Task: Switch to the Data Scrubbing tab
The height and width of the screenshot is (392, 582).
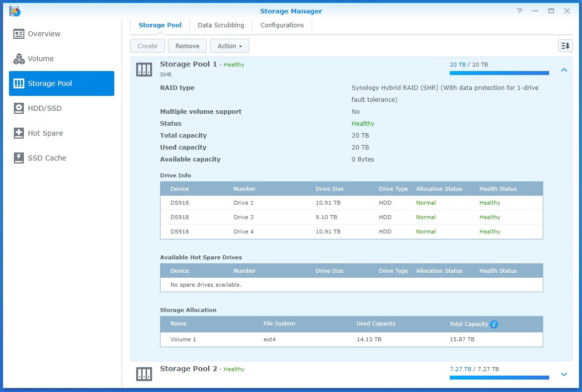Action: [x=221, y=25]
